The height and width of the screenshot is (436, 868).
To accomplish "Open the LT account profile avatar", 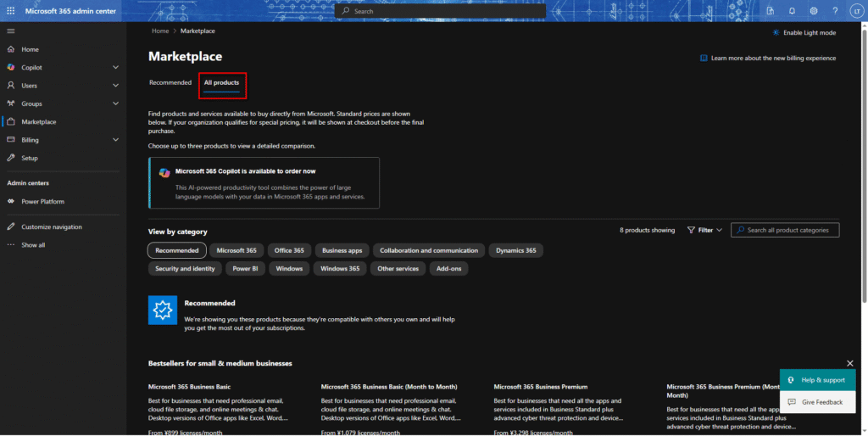I will point(857,11).
